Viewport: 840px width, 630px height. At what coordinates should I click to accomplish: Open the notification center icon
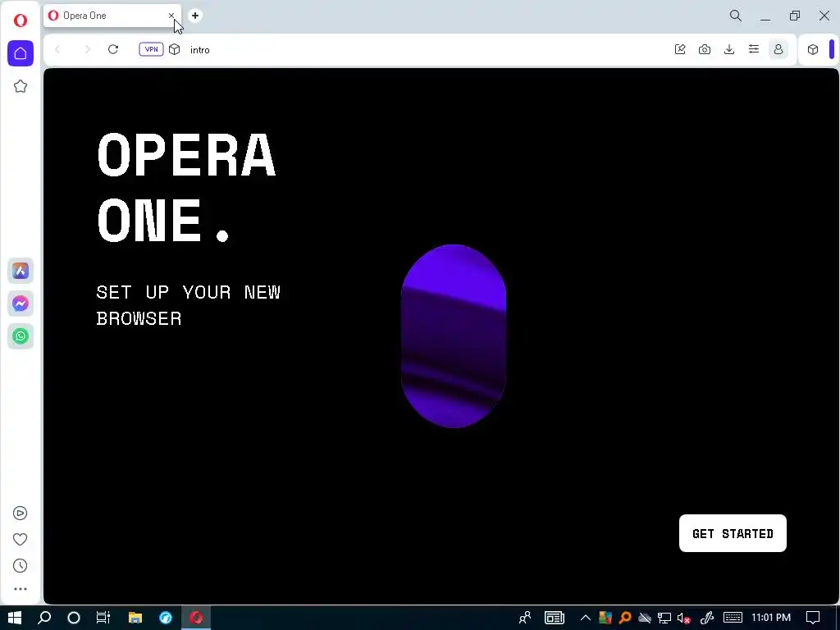tap(813, 617)
